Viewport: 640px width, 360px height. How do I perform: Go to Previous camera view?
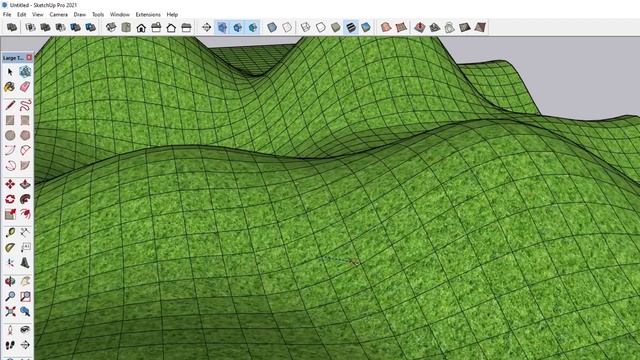[x=25, y=311]
